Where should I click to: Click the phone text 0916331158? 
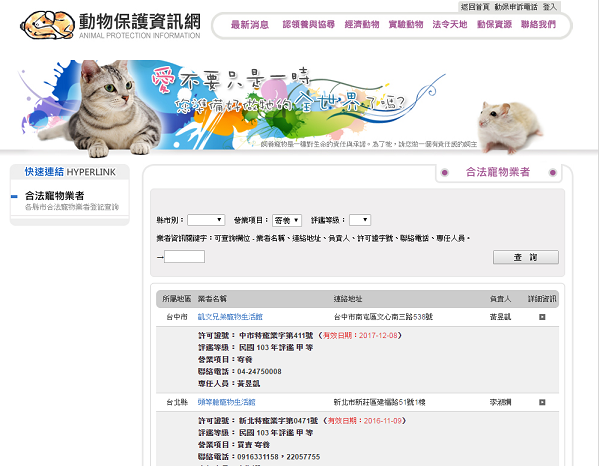(x=258, y=457)
